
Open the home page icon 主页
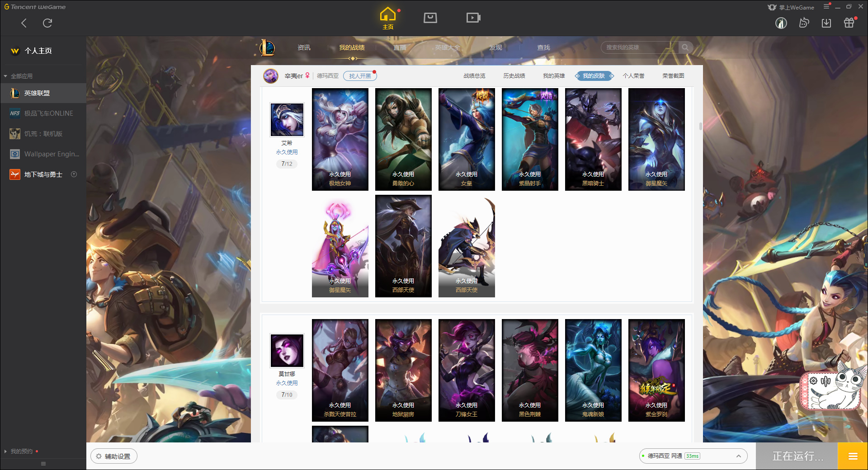pos(388,19)
